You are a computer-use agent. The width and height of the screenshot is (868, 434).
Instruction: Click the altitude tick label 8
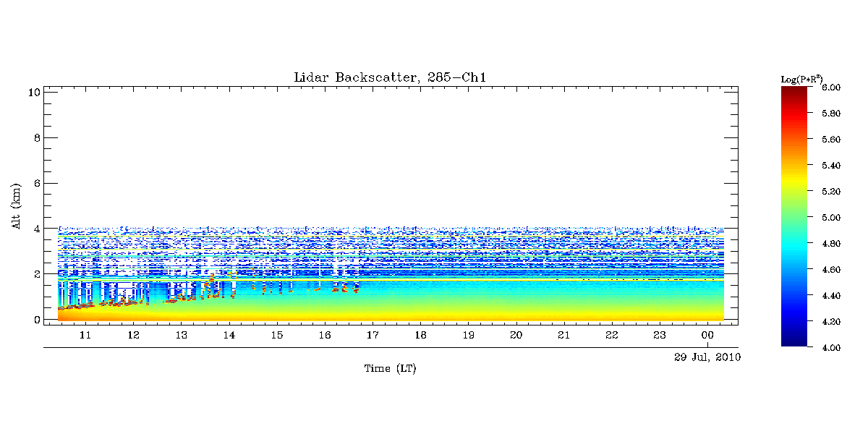point(35,137)
